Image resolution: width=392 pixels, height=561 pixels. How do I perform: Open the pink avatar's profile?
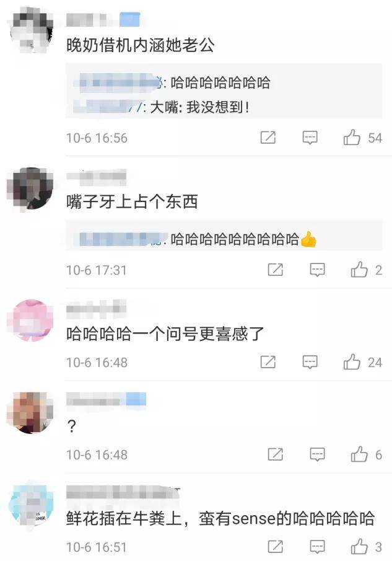[31, 320]
